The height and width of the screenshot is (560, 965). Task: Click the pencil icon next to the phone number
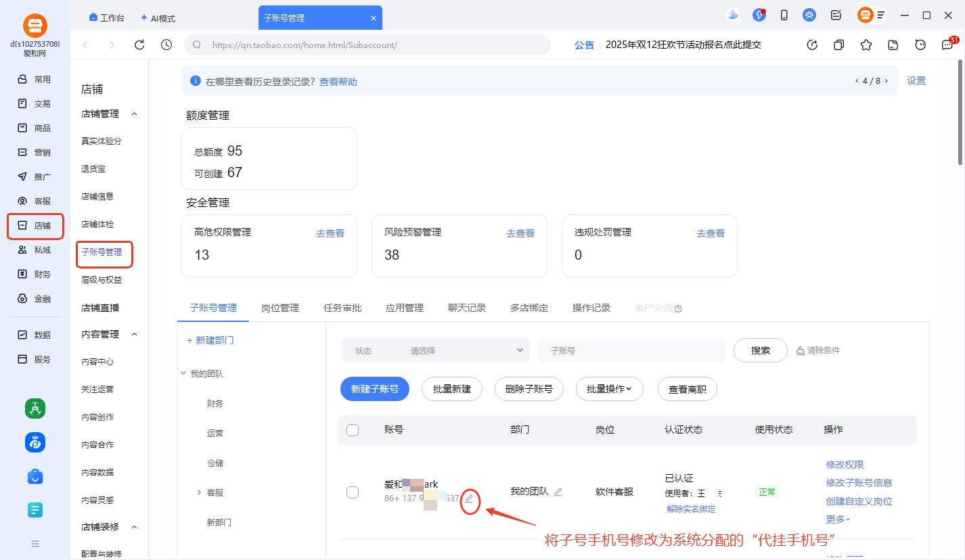coord(469,499)
